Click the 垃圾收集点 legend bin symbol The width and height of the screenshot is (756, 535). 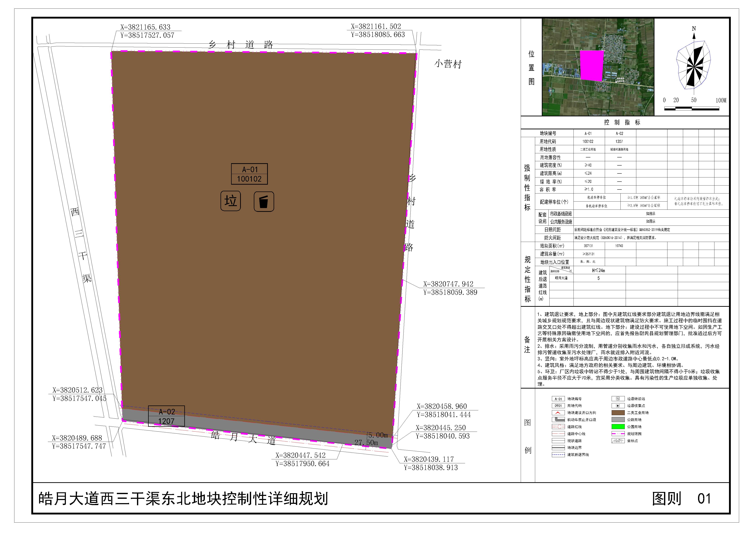[x=618, y=405]
